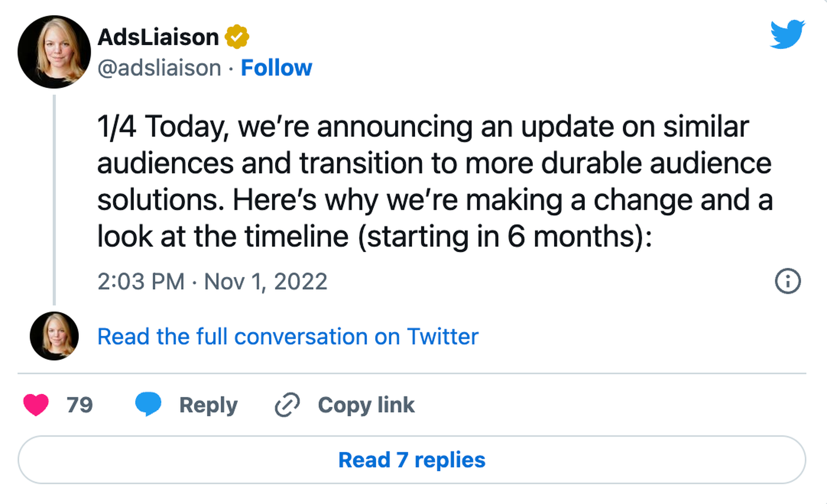Click the gold verified badge
Image resolution: width=827 pixels, height=504 pixels.
(237, 37)
